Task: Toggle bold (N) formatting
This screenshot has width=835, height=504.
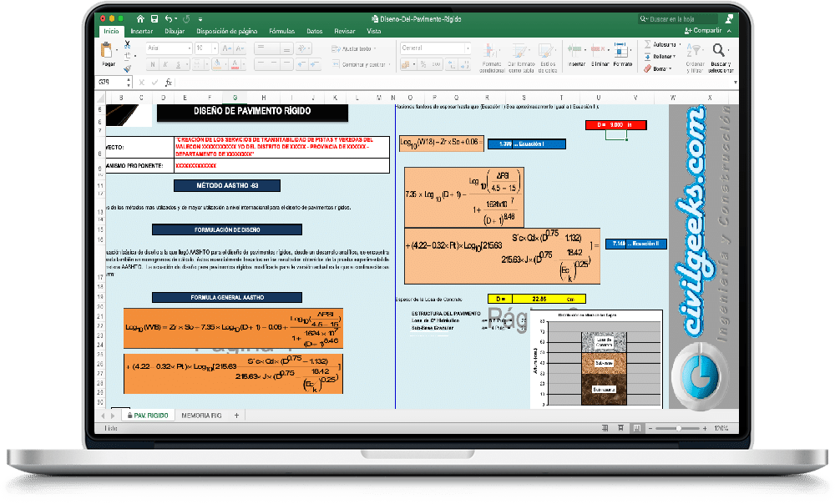Action: point(153,64)
